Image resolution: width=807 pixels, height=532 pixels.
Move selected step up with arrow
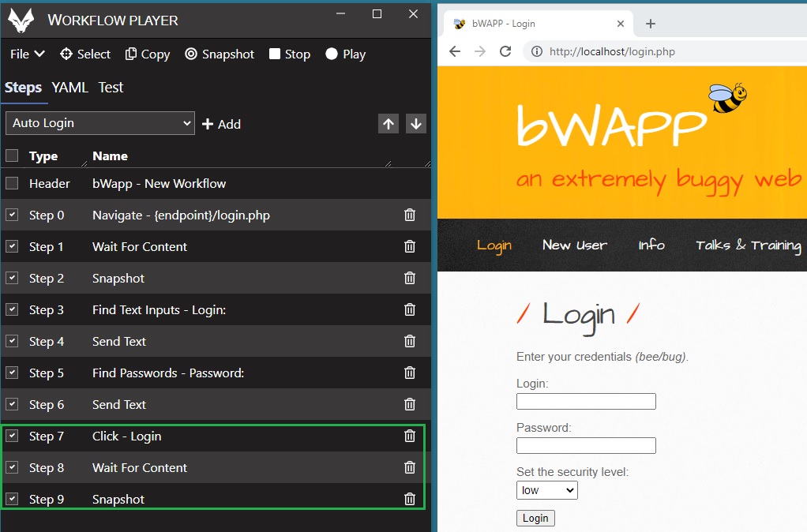(388, 123)
